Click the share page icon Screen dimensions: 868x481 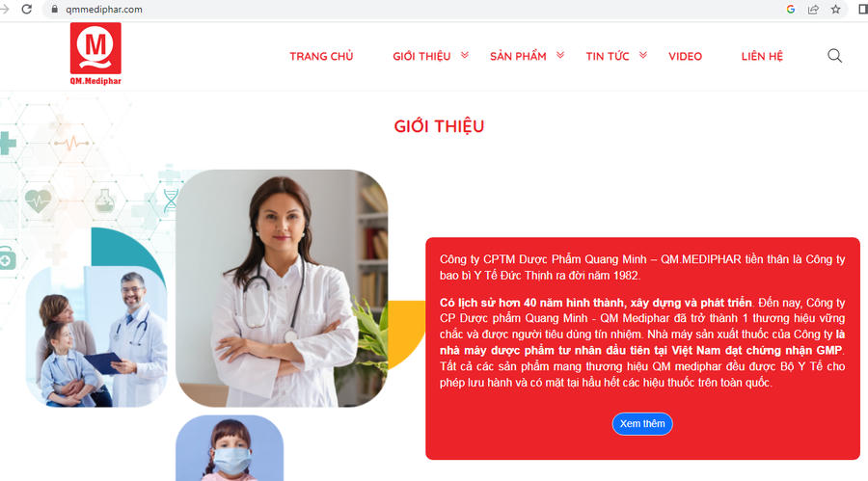pyautogui.click(x=813, y=9)
